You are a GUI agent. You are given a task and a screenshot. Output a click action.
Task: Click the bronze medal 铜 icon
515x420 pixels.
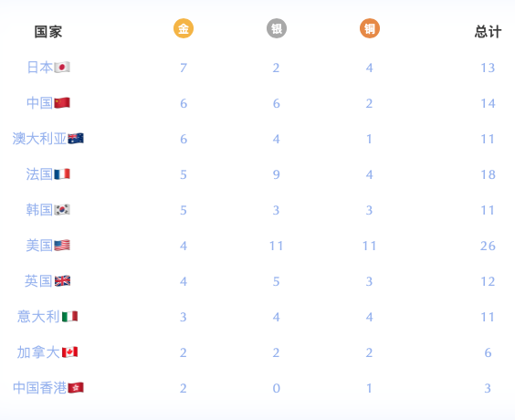[x=370, y=28]
